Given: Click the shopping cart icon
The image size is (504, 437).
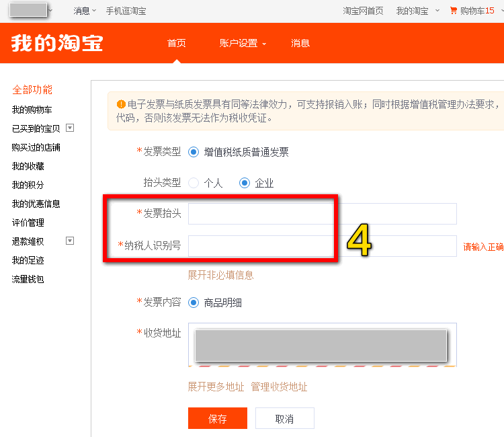Looking at the screenshot, I should coord(454,11).
